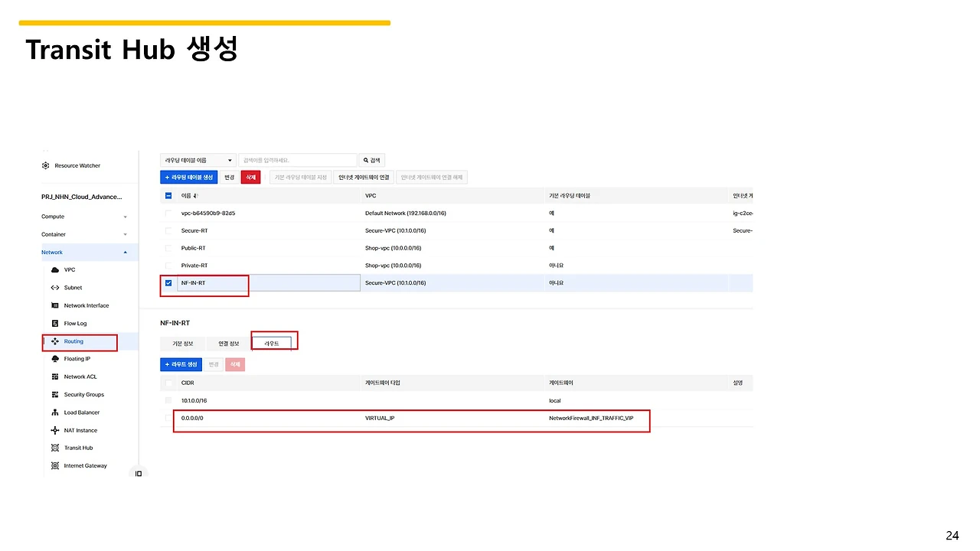Screen dimensions: 980x551
Task: Click the 기본 라우팅 테이블 지정 button
Action: (300, 177)
